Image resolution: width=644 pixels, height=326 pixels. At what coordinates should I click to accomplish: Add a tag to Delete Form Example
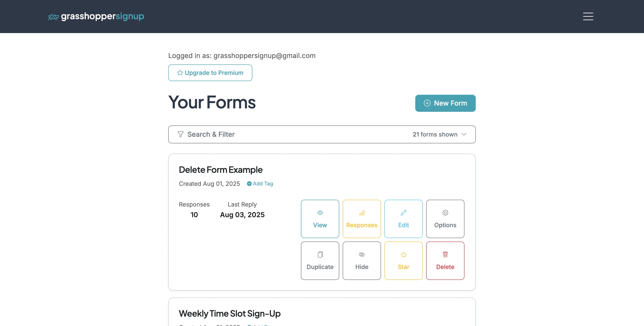(260, 183)
